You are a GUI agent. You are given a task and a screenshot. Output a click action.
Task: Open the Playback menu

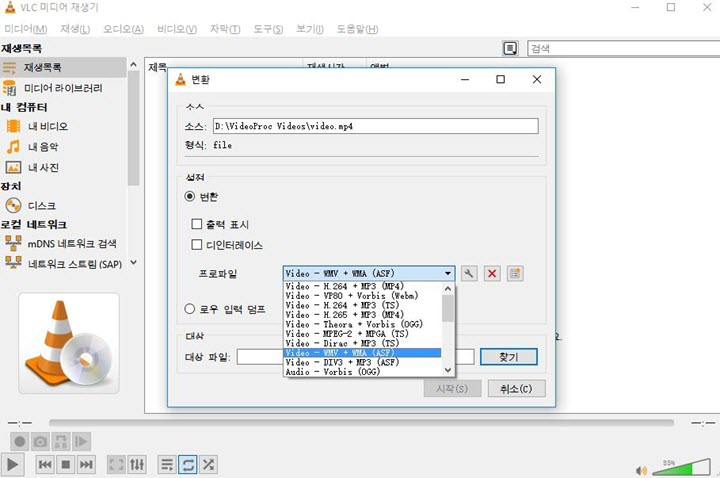pos(75,29)
